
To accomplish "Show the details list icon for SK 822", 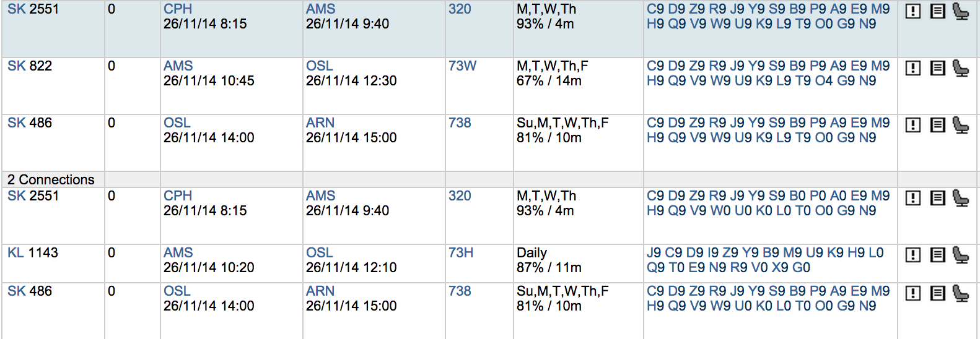I will point(937,68).
